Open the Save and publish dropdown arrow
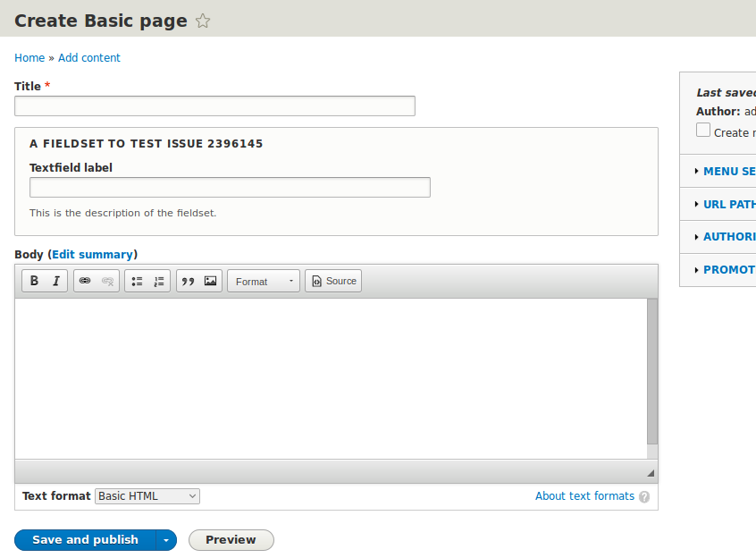This screenshot has height=558, width=756. [x=166, y=539]
